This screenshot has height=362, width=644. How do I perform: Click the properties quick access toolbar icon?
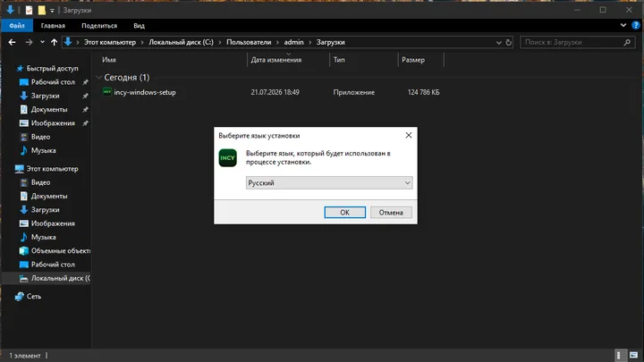pos(29,10)
